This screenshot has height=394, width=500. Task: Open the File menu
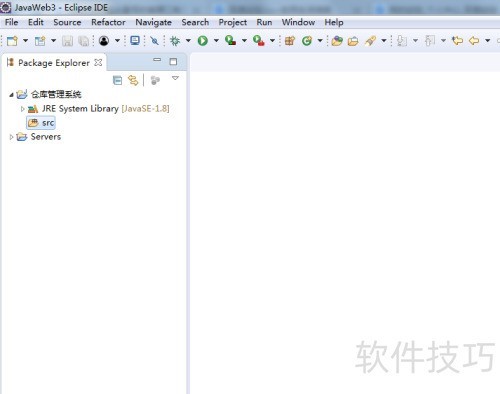(11, 22)
